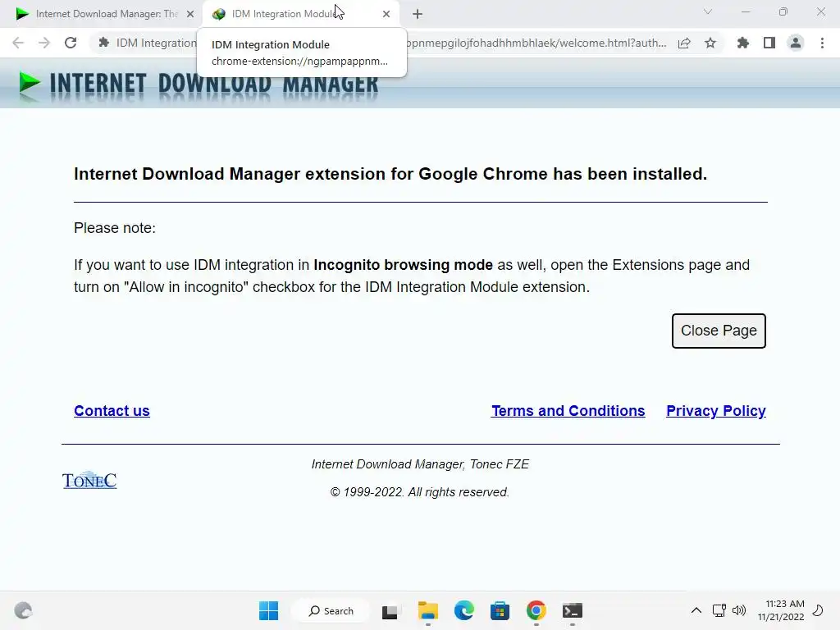
Task: Close the IDM Integration Module tab
Action: click(x=386, y=14)
